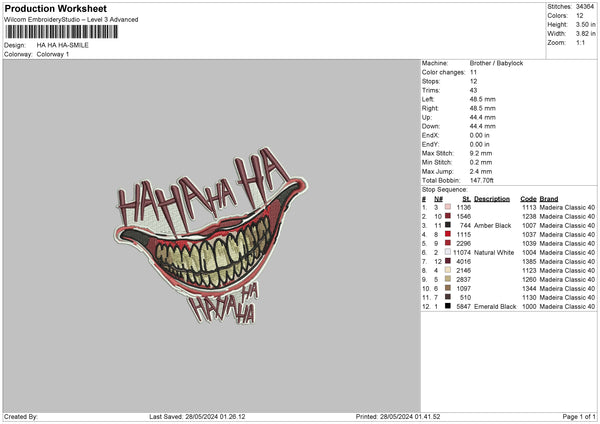Click the Trims value '43'
Viewport: 600px width, 424px height.
click(474, 90)
